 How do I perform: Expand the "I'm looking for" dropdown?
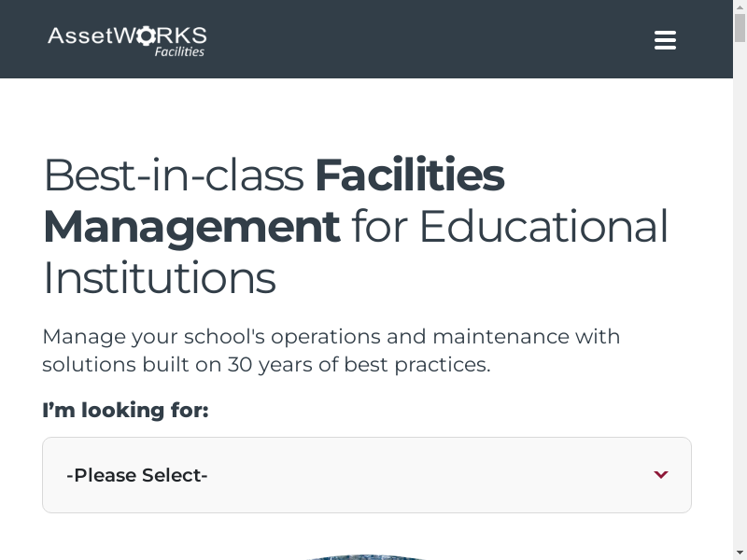pyautogui.click(x=366, y=475)
